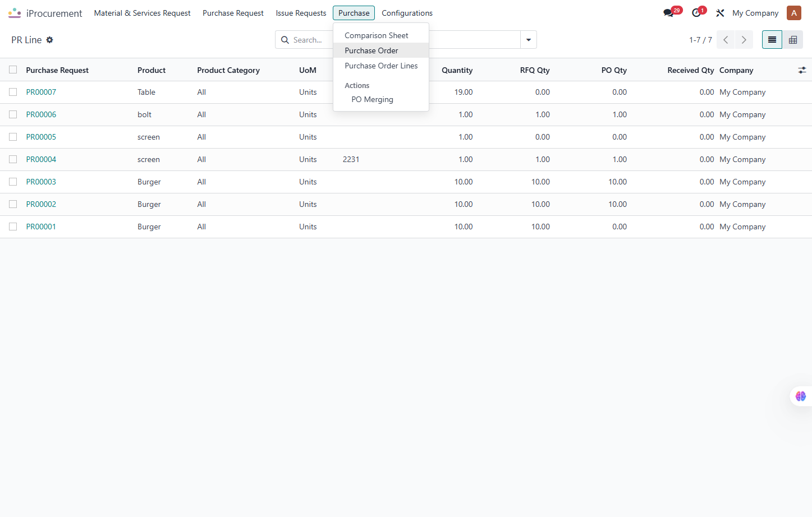Open the discuss messages icon with 29 badge
The image size is (812, 517).
[x=668, y=13]
